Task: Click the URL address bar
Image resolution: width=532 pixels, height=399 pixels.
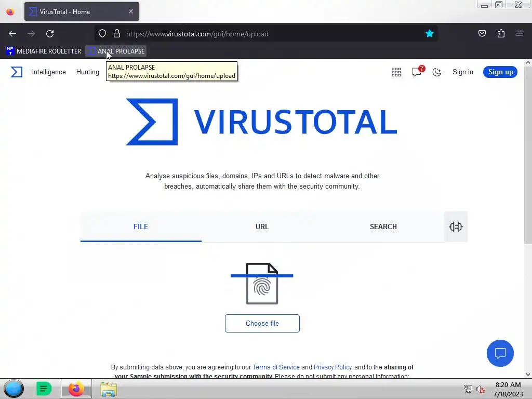Action: (265, 34)
